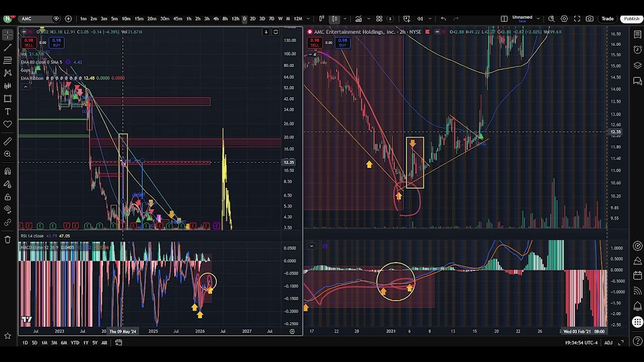Toggle hide all drawings visibility
The height and width of the screenshot is (362, 644).
click(x=8, y=209)
